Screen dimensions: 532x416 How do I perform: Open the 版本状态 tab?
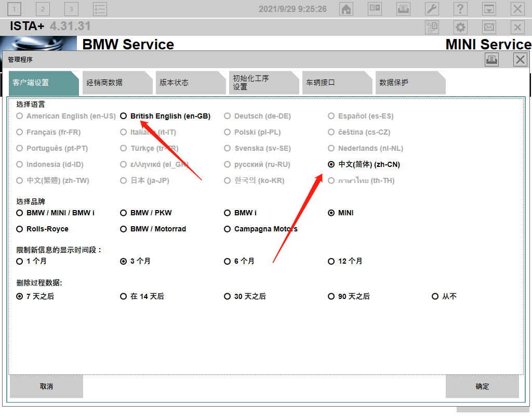click(x=190, y=83)
